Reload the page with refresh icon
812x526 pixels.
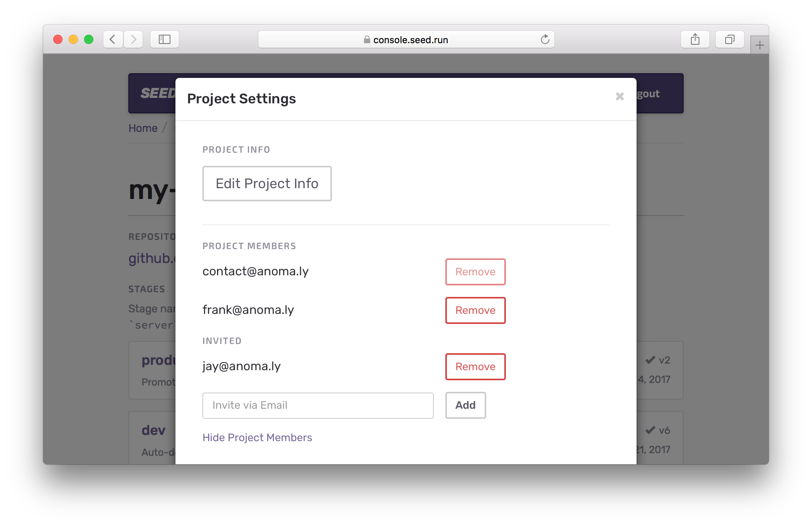(545, 39)
